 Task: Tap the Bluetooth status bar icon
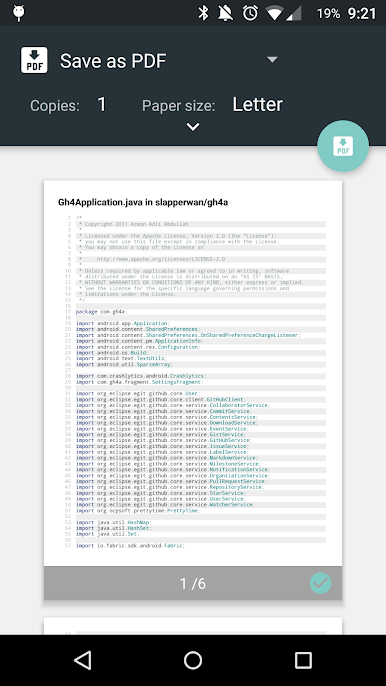click(203, 13)
